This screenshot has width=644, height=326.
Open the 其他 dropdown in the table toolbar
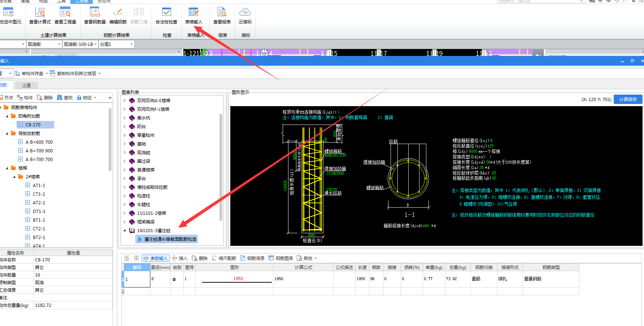coord(306,258)
